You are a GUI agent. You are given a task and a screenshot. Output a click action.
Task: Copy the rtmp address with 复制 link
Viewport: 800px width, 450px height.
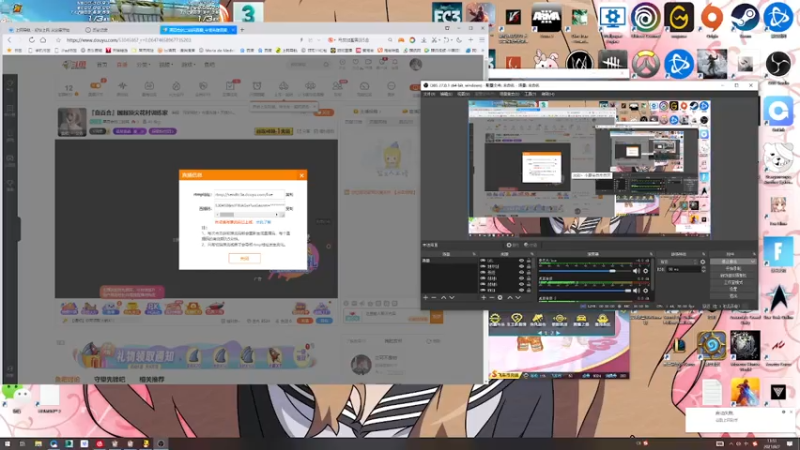[x=289, y=194]
